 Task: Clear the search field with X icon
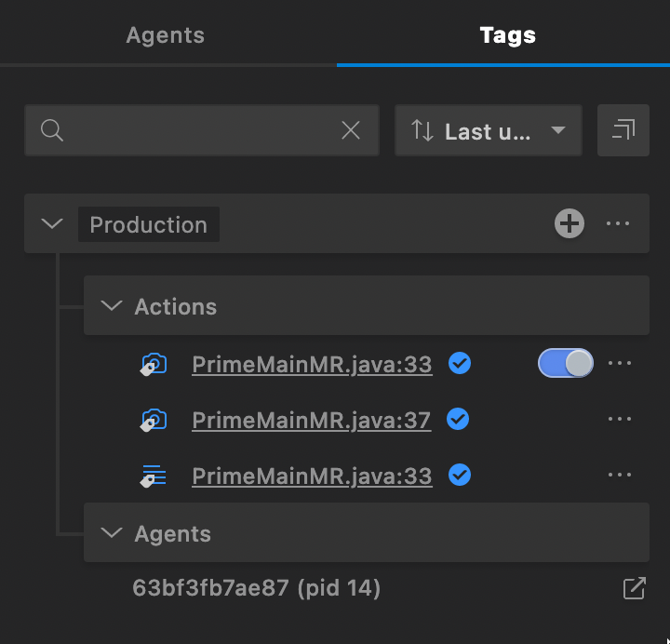351,131
